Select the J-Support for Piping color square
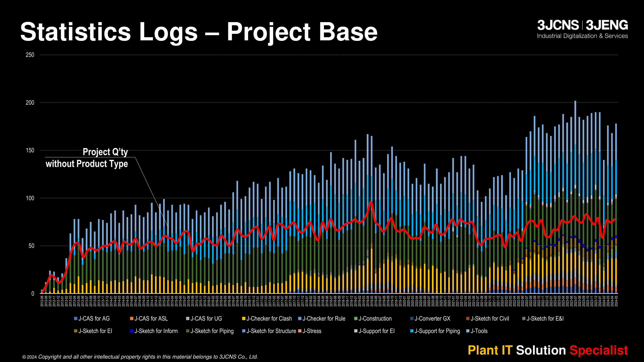 [x=412, y=331]
